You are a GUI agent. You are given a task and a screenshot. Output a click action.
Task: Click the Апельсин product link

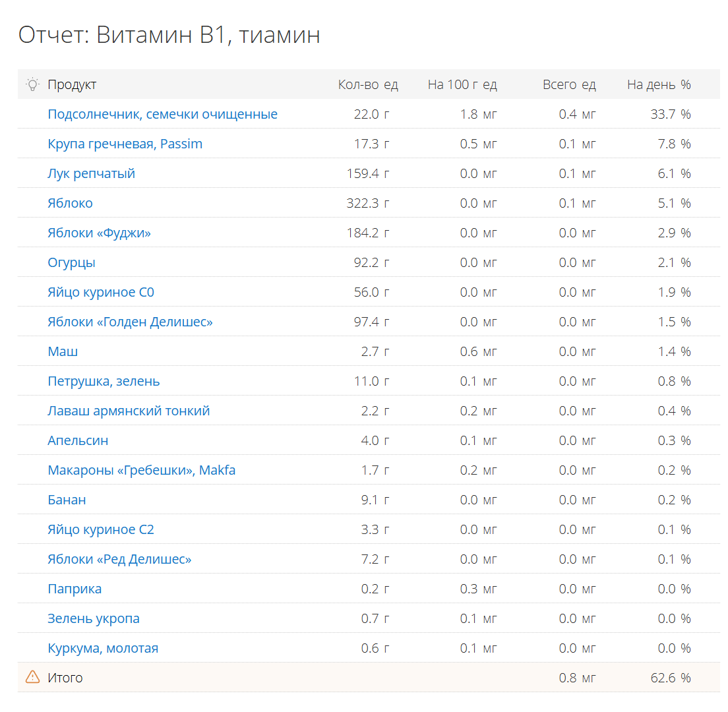click(78, 441)
